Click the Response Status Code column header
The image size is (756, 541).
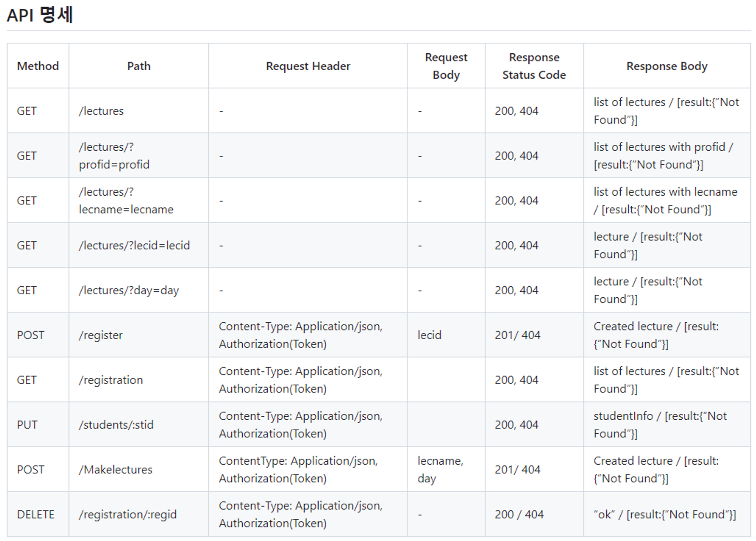click(x=534, y=66)
